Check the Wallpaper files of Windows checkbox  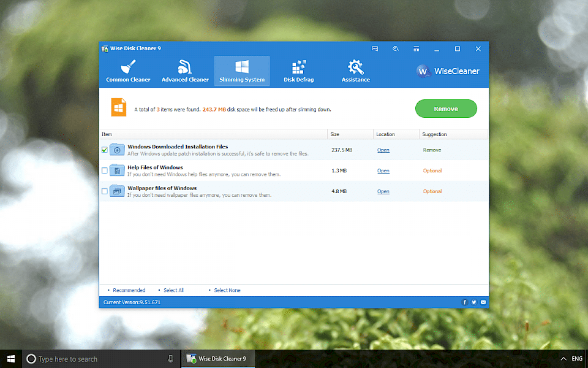105,191
